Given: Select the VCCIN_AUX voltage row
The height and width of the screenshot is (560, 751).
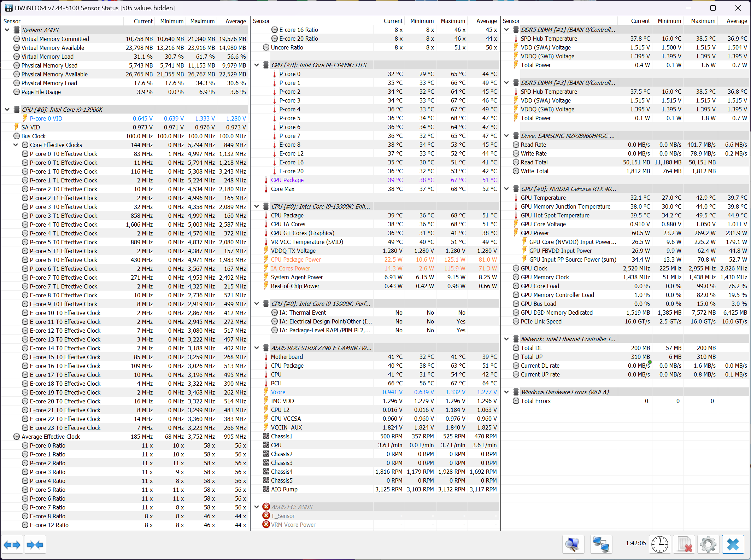Looking at the screenshot, I should pyautogui.click(x=375, y=427).
